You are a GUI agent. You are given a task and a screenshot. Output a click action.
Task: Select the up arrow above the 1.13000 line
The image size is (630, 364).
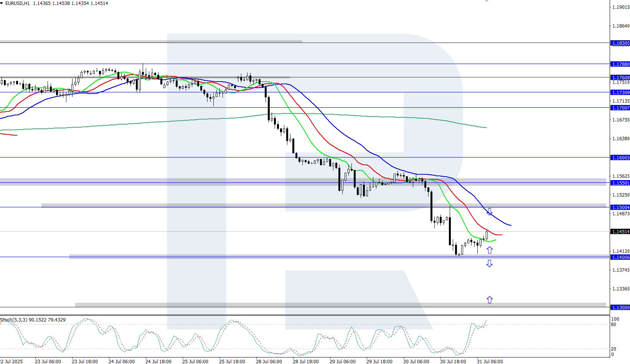click(490, 300)
